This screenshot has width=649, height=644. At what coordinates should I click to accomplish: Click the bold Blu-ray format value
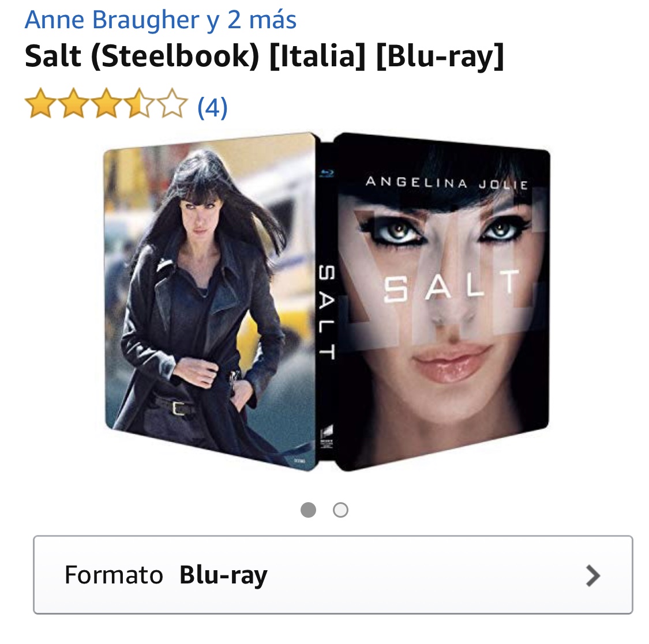click(223, 575)
